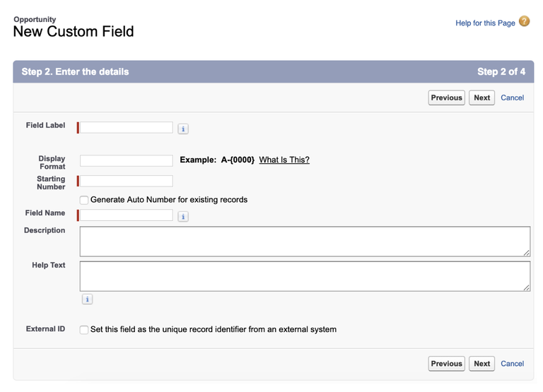Viewport: 543px width, 392px height.
Task: Click inside the Help Text area
Action: point(305,276)
